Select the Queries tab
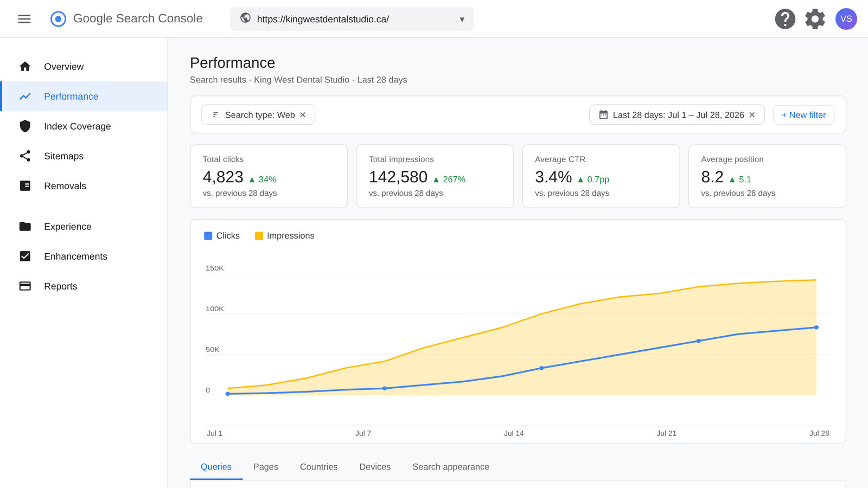Screen dimensions: 868x488 [216, 467]
